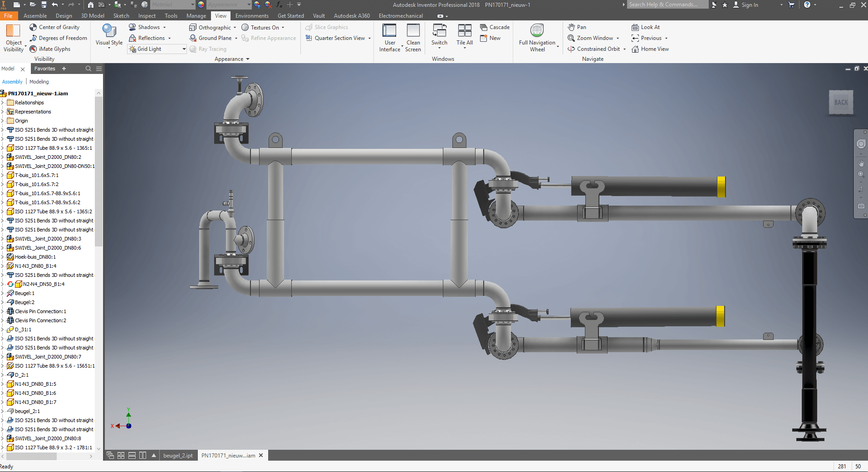
Task: Tile All windows
Action: coord(465,34)
